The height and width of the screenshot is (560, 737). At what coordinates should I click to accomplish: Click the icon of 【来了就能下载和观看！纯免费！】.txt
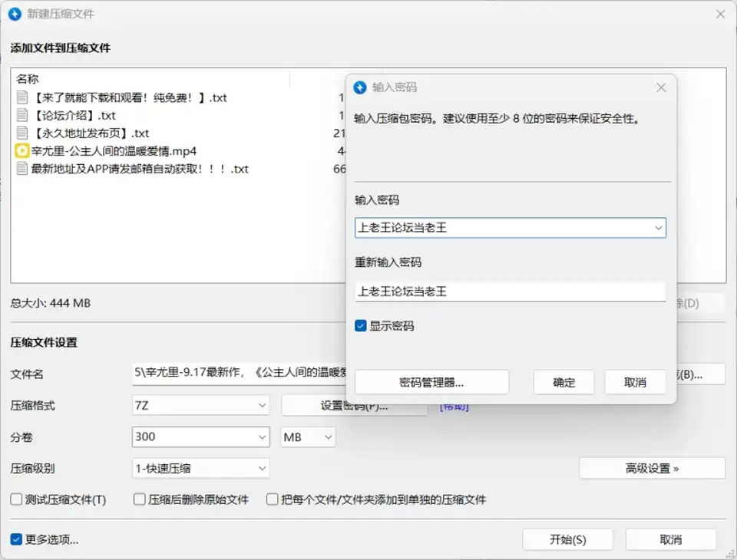(x=21, y=97)
